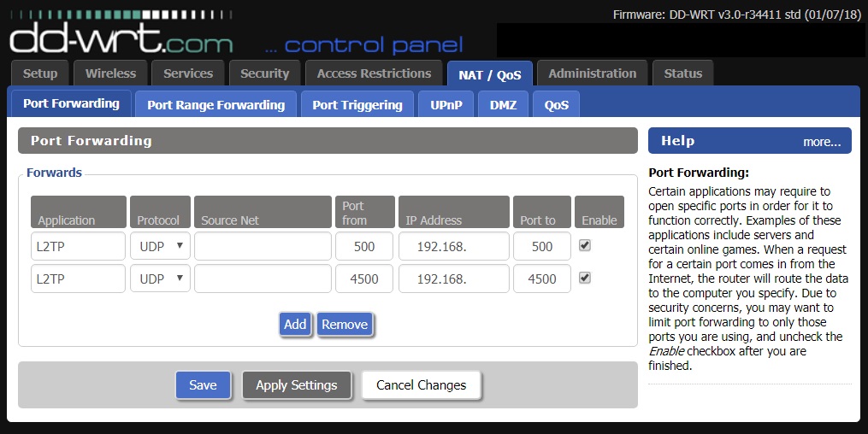Click the Save button
Image resolution: width=868 pixels, height=434 pixels.
(x=204, y=385)
